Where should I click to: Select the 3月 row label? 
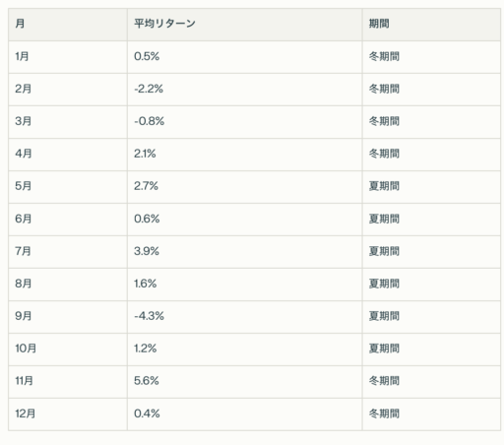point(68,122)
